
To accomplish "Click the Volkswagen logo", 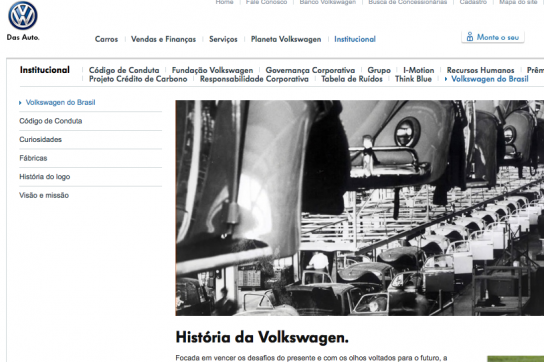I will [x=23, y=16].
